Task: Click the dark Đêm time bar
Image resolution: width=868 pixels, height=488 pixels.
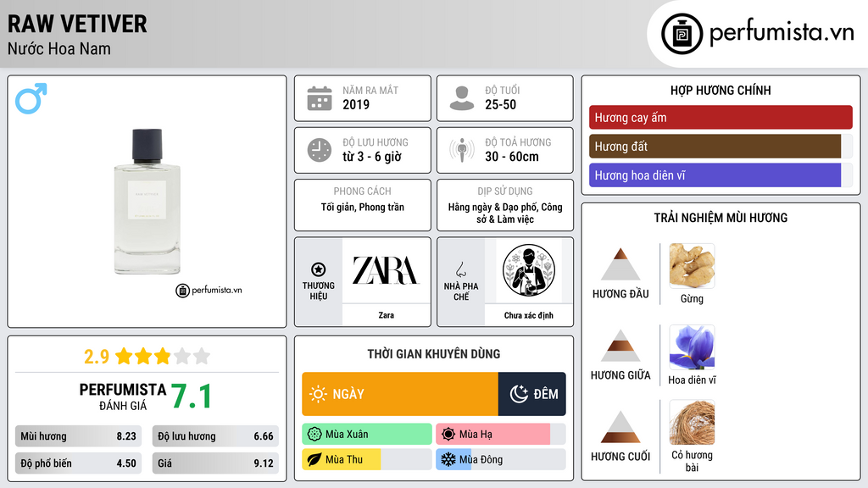Action: (532, 394)
